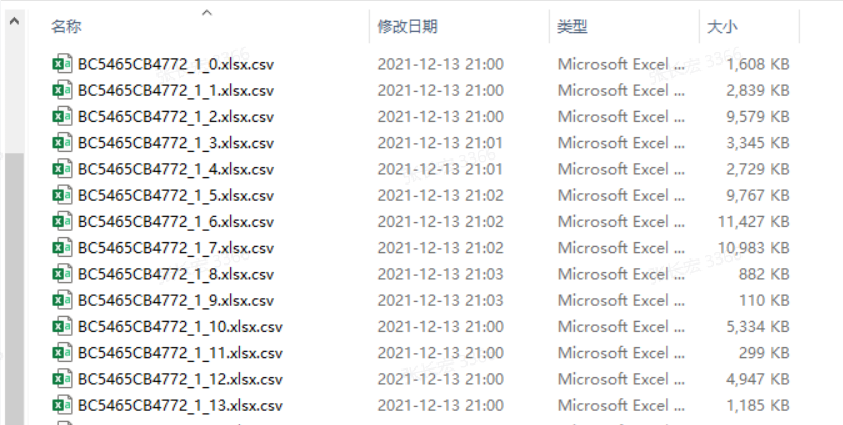Viewport: 843px width, 425px height.
Task: Click the Excel icon of BC5465CB4772_1_5.xlsx.csv
Action: coord(62,195)
